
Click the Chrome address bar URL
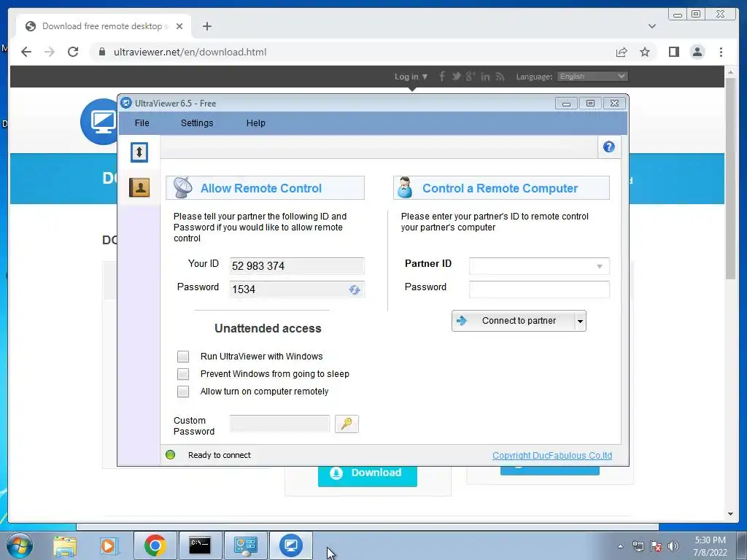point(190,52)
